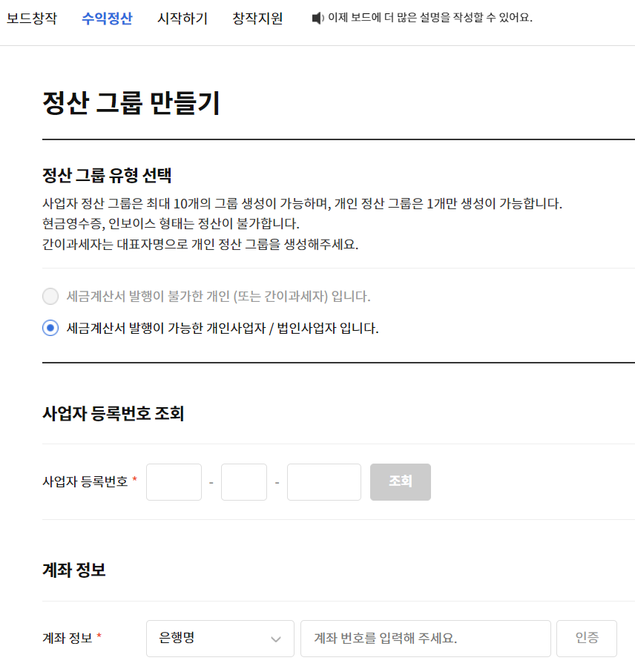Open the 보드창작 tab
Image resolution: width=635 pixels, height=672 pixels.
click(32, 19)
